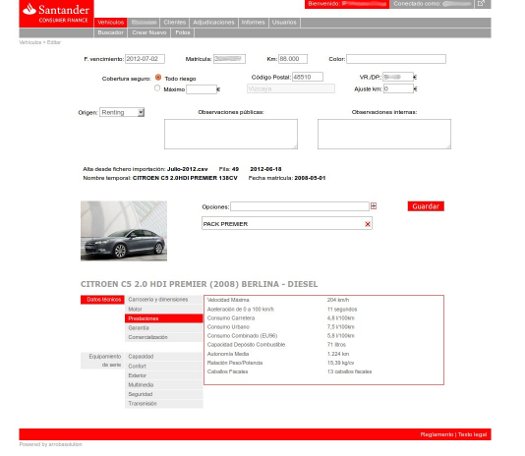The height and width of the screenshot is (456, 525).
Task: Click the Opciones text input
Action: tap(300, 206)
